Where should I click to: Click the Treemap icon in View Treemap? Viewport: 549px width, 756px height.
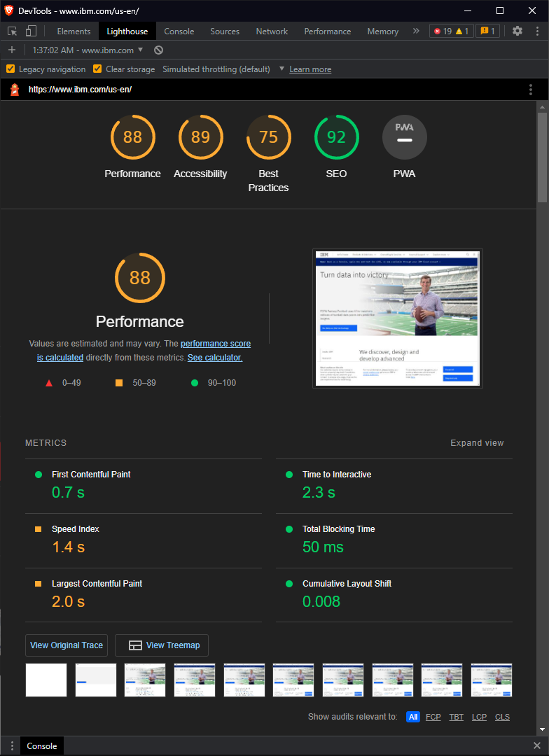(136, 645)
